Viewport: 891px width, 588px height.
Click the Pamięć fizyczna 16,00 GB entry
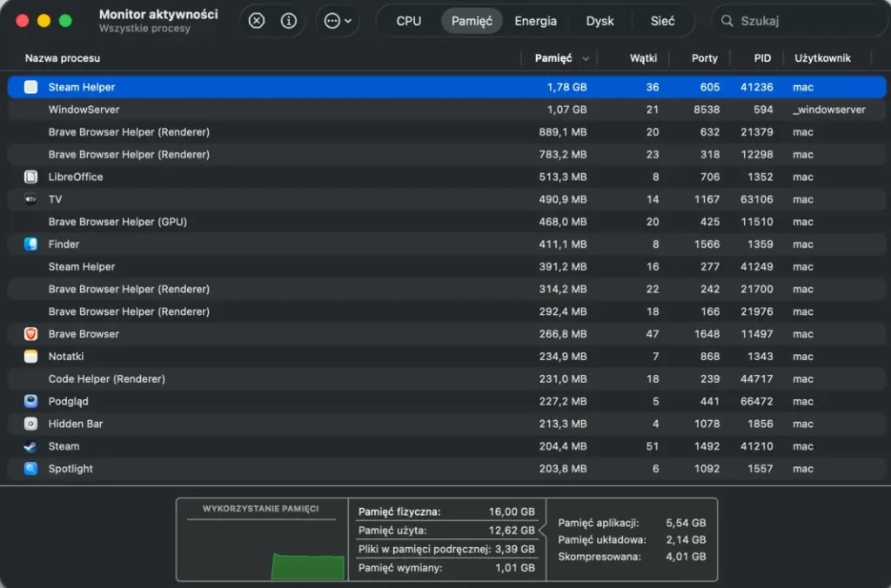tap(446, 511)
